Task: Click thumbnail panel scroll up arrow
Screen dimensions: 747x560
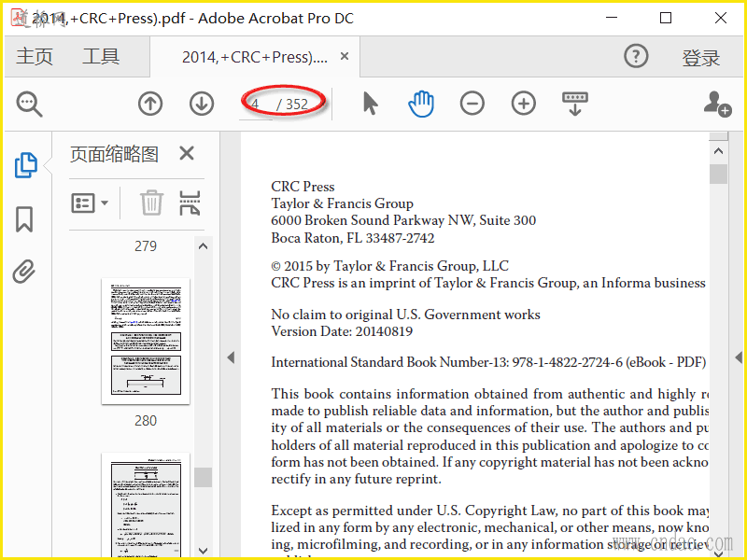Action: [203, 246]
